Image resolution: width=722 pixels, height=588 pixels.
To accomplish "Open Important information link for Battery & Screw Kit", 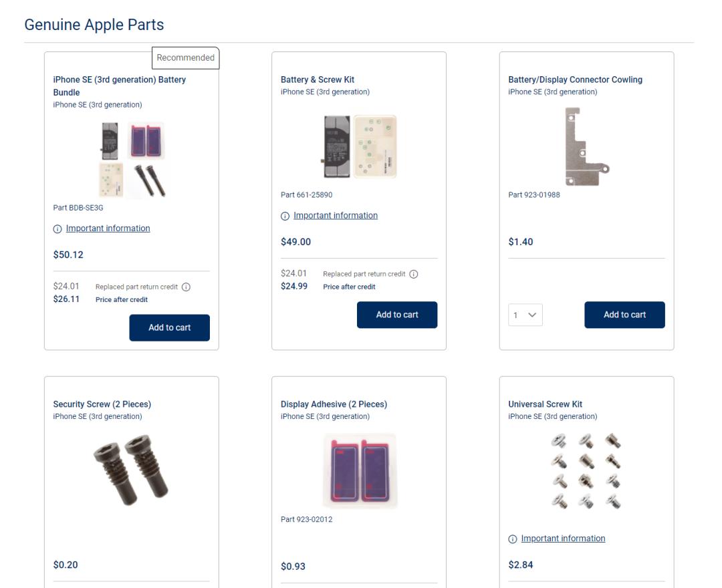I will pos(336,215).
